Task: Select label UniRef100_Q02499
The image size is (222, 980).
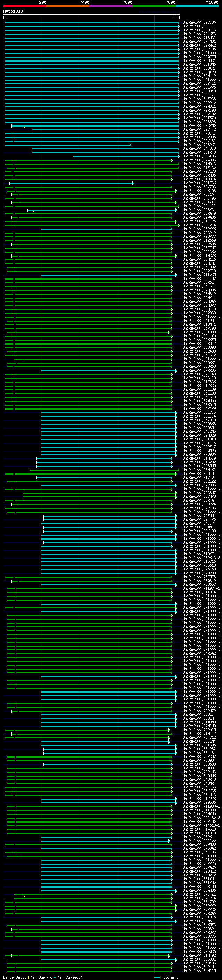Action: point(199,351)
